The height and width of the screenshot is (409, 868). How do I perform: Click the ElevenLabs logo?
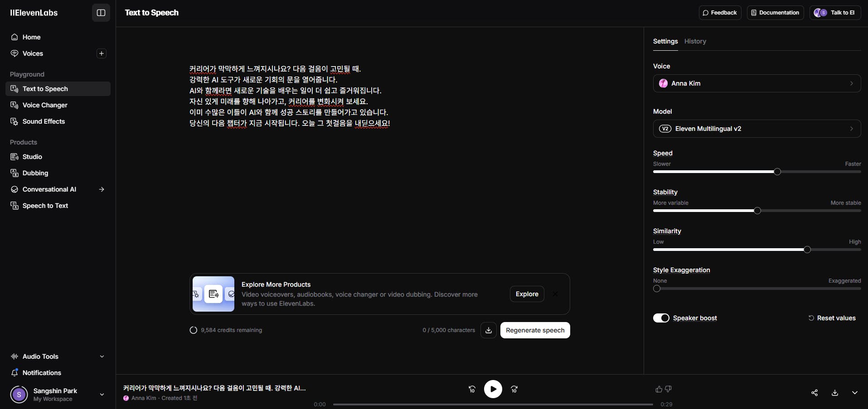34,13
